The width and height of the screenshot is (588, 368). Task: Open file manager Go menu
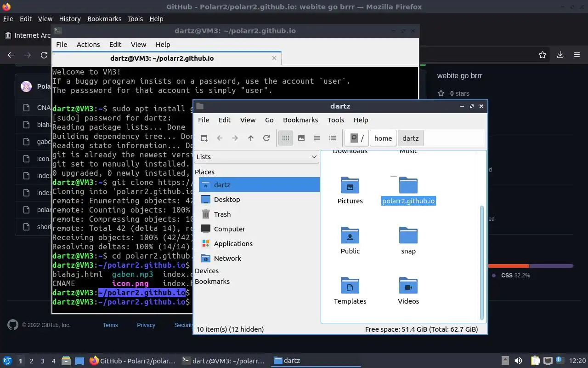pyautogui.click(x=269, y=120)
